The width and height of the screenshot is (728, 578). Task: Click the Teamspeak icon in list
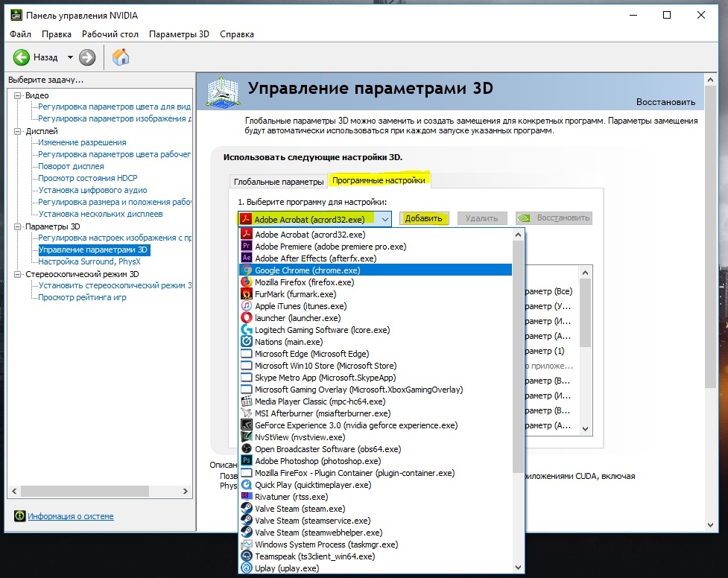(x=247, y=556)
